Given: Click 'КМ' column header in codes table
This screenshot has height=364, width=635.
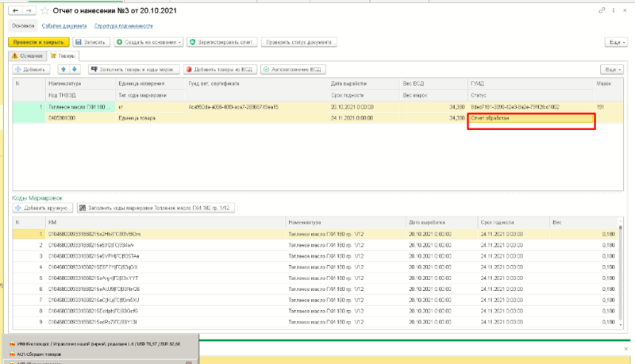Looking at the screenshot, I should pos(165,222).
